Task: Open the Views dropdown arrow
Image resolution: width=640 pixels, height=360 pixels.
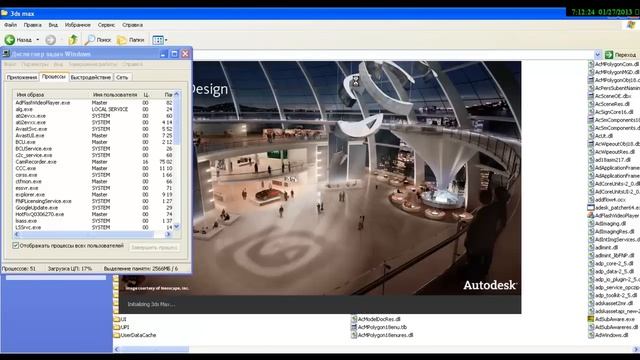Action: [166, 40]
